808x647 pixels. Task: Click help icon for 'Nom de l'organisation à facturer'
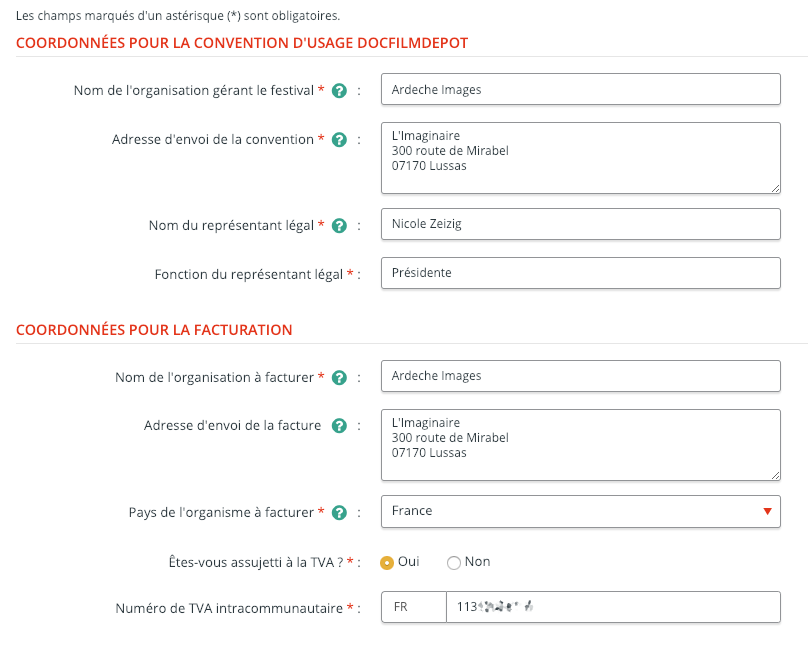[339, 378]
